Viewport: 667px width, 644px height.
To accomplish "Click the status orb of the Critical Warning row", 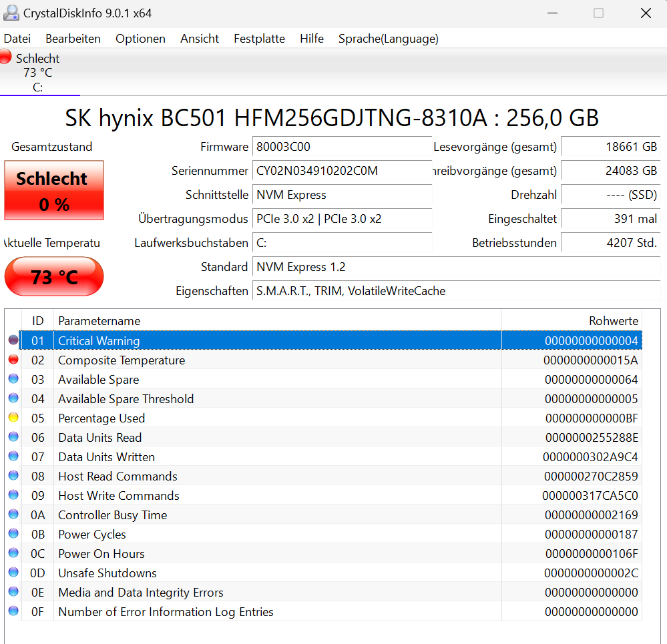I will click(x=13, y=340).
